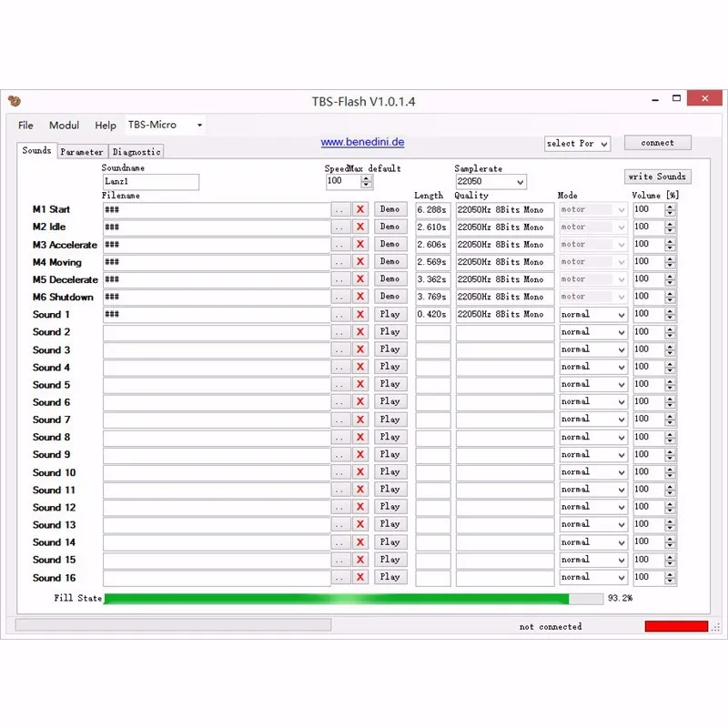The width and height of the screenshot is (728, 728).
Task: Play Sound 11
Action: coord(390,490)
